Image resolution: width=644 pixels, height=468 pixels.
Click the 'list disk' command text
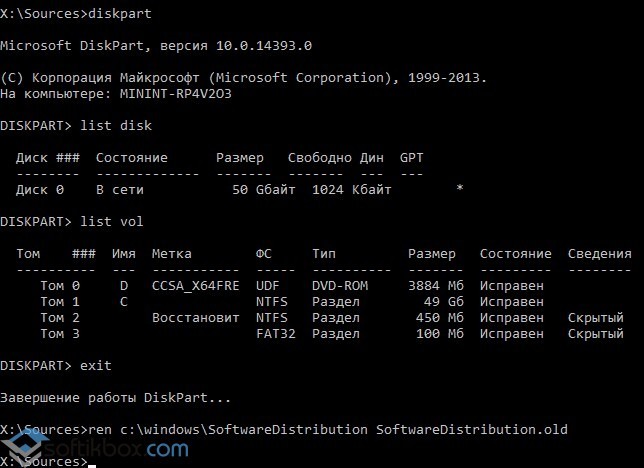[x=120, y=125]
